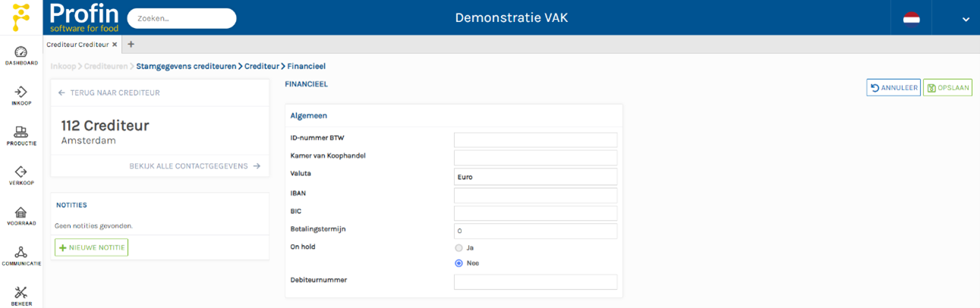Image resolution: width=980 pixels, height=308 pixels.
Task: Click the Opslaan save button
Action: pyautogui.click(x=947, y=88)
